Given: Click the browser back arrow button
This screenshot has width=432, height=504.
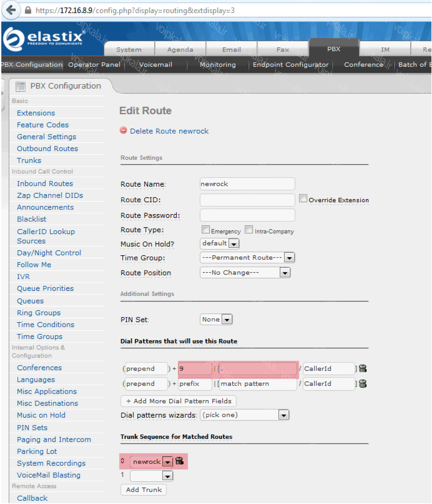Looking at the screenshot, I should [x=11, y=10].
